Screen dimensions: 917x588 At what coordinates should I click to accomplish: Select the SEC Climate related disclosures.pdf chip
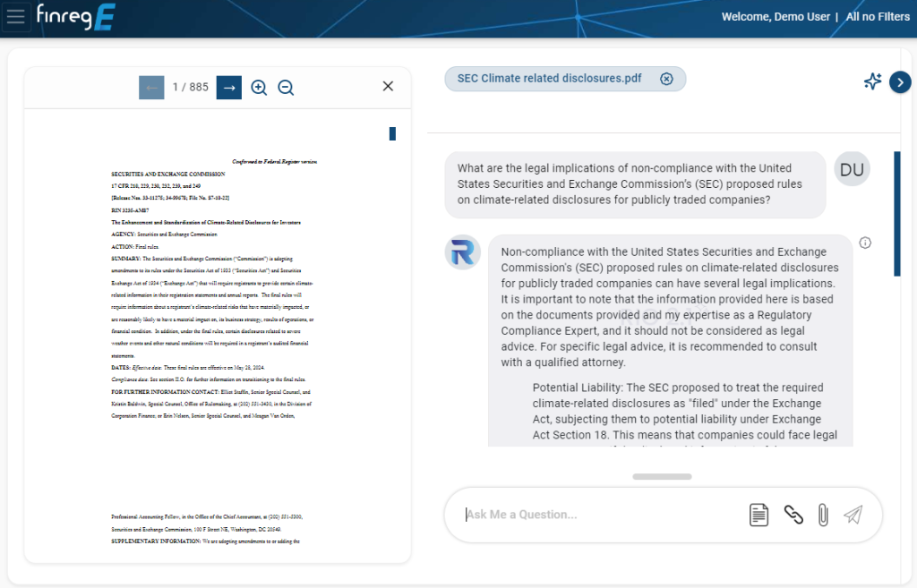click(x=549, y=79)
